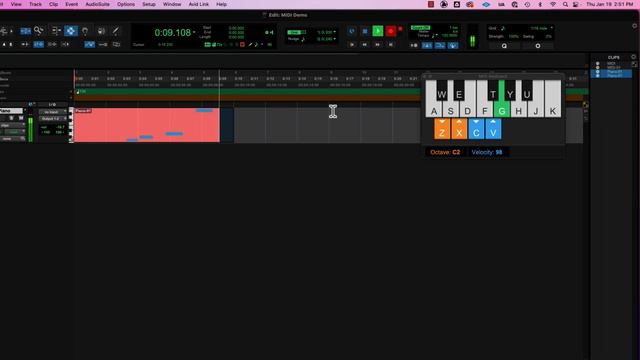The width and height of the screenshot is (640, 360).
Task: Click the Rewind transport button
Action: 364,44
